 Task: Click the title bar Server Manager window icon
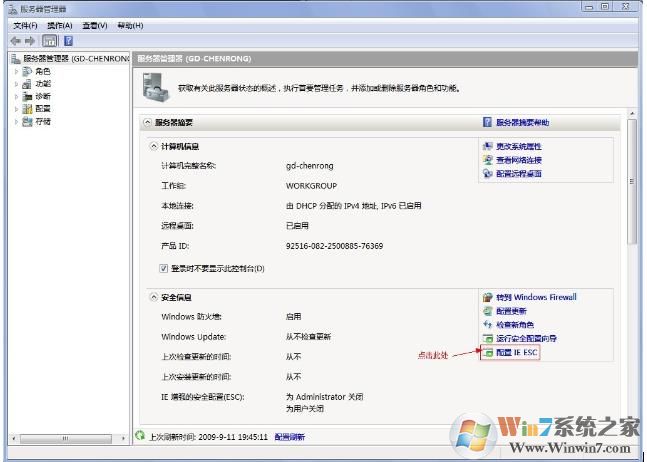pyautogui.click(x=13, y=9)
